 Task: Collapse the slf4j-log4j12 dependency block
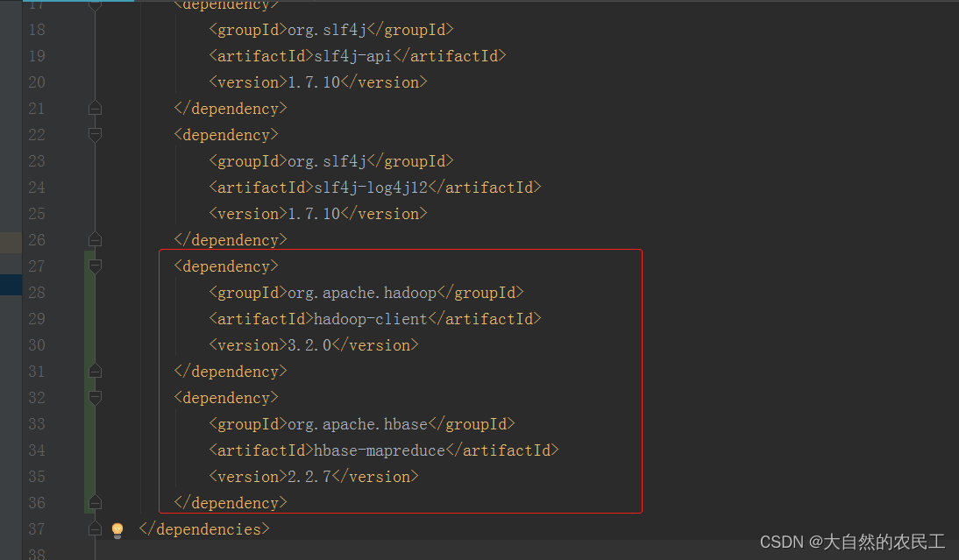coord(95,134)
